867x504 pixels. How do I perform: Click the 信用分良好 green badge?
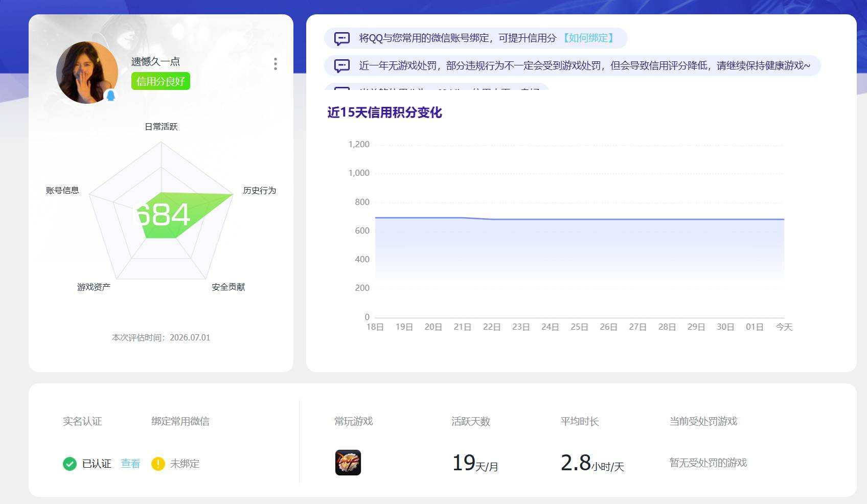tap(161, 81)
